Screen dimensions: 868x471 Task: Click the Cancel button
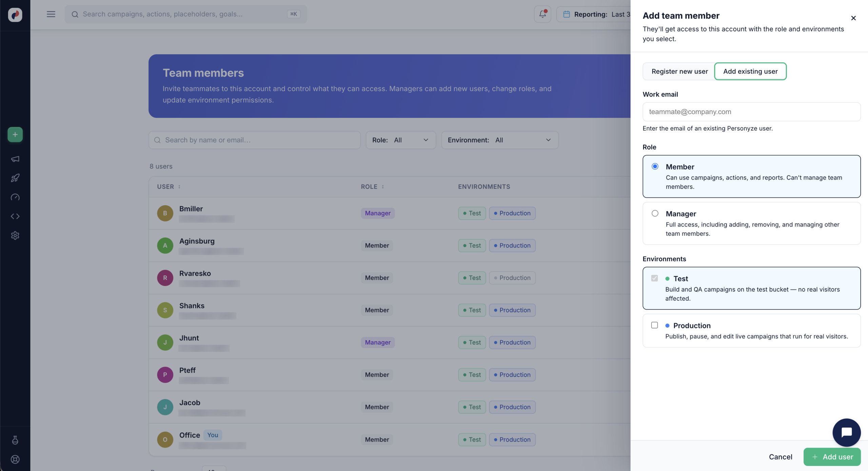click(x=781, y=457)
